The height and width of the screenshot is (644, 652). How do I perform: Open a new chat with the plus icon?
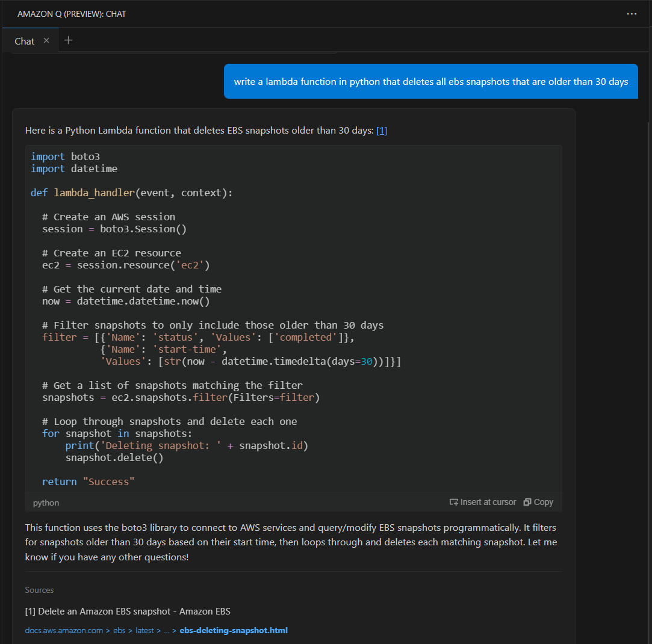click(68, 40)
